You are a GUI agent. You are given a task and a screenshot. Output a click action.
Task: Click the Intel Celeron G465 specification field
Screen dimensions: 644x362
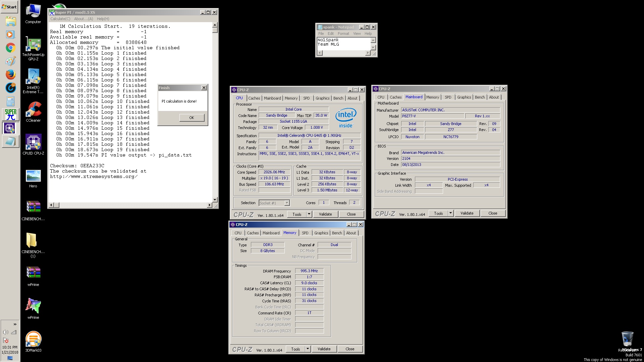(309, 135)
